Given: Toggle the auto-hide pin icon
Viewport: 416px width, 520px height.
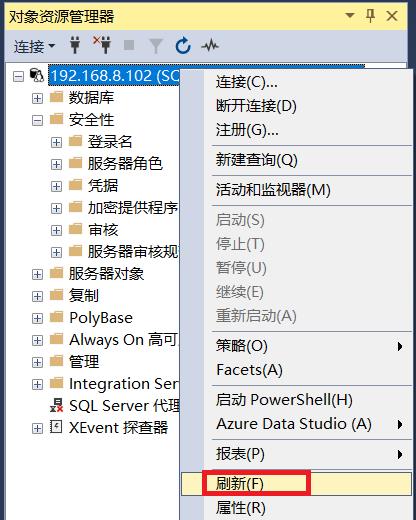Looking at the screenshot, I should click(371, 15).
